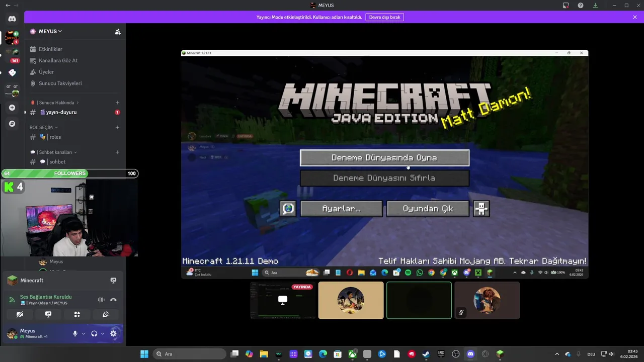This screenshot has width=644, height=362.
Task: Open the soundboard button
Action: click(x=106, y=314)
